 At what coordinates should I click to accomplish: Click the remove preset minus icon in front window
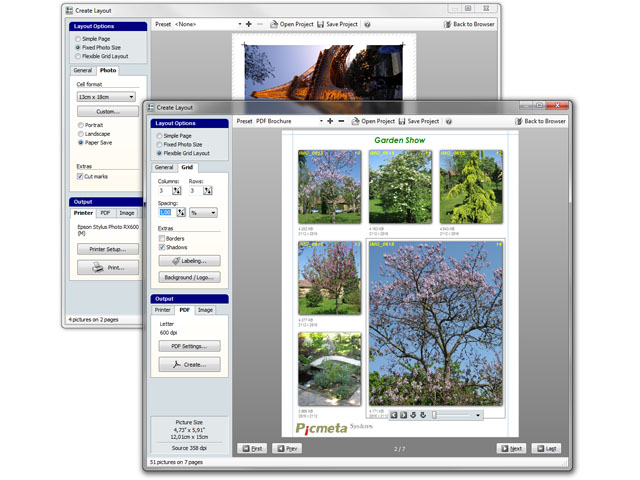[x=342, y=121]
